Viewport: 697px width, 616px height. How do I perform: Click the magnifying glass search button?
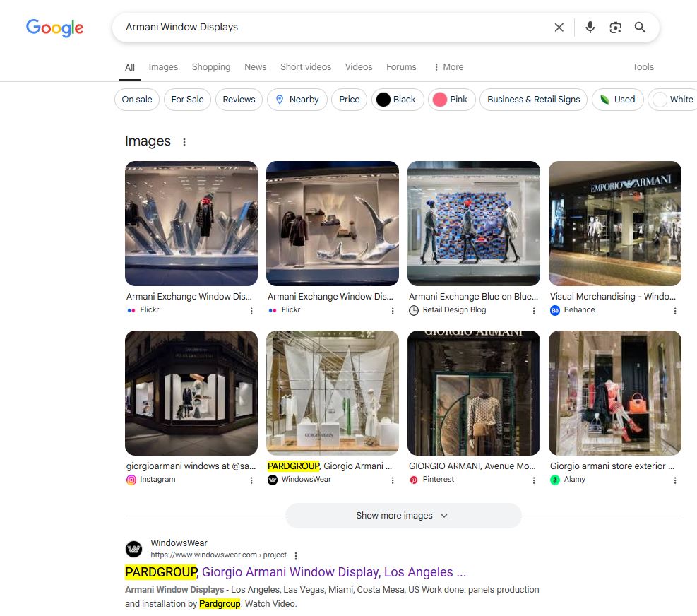click(640, 28)
